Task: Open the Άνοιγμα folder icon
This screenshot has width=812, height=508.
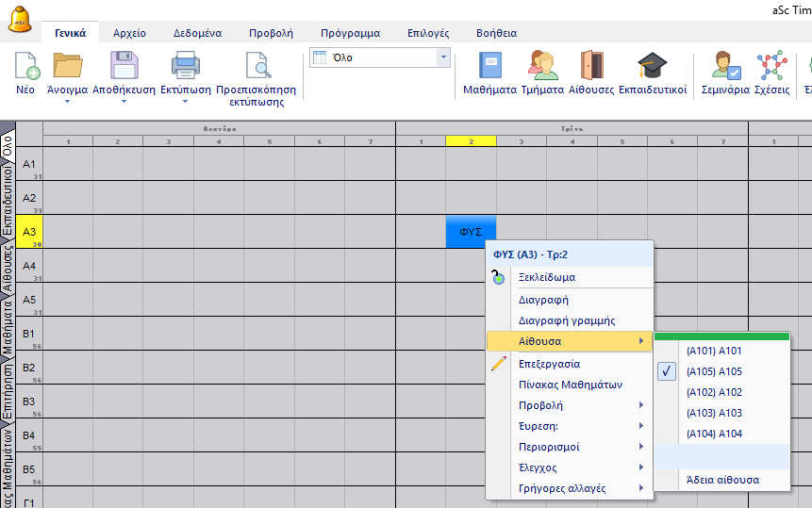Action: 67,67
